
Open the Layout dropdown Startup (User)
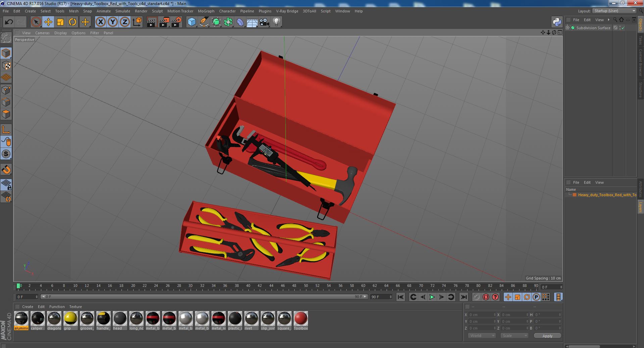coord(614,11)
